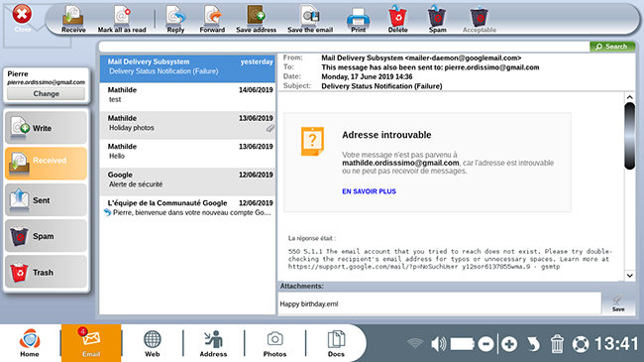Mark email as Spam in toolbar
Image resolution: width=644 pixels, height=362 pixels.
[437, 19]
